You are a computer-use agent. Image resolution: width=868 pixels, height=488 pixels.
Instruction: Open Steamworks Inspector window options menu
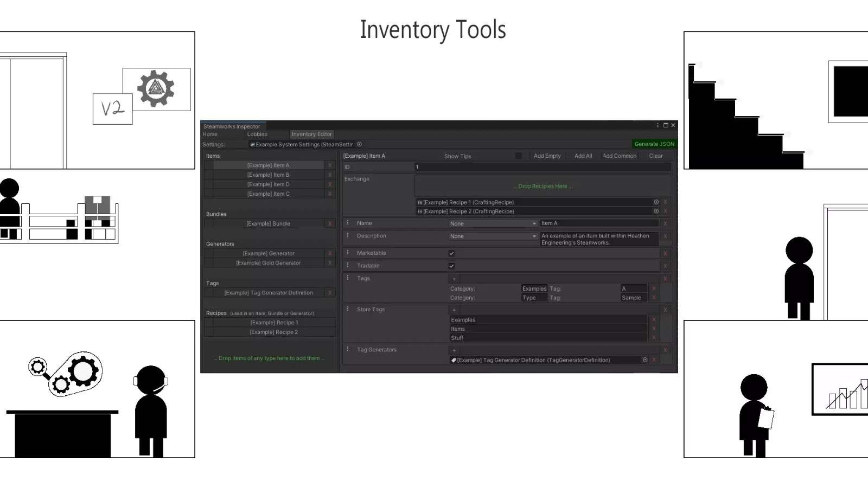point(658,125)
